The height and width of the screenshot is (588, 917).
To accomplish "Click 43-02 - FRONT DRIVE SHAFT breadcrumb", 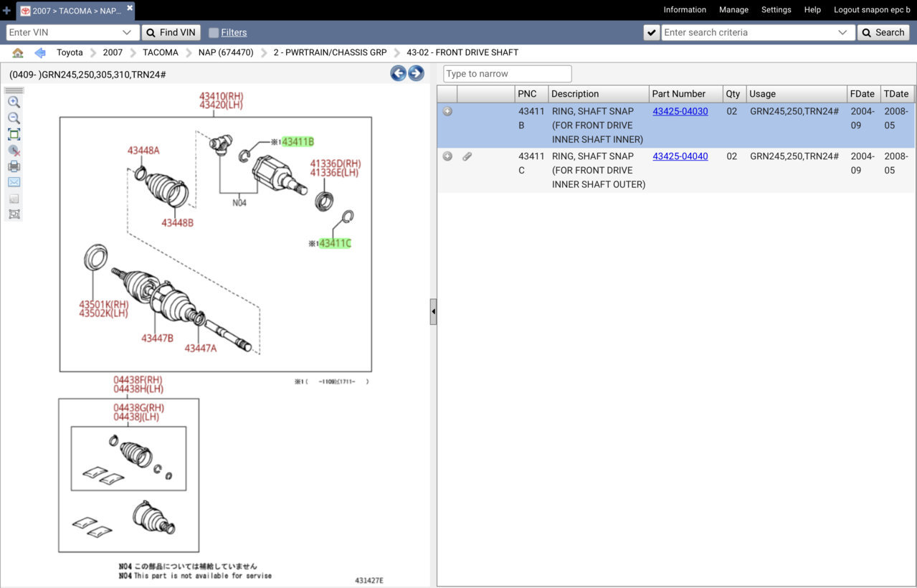I will (x=462, y=52).
